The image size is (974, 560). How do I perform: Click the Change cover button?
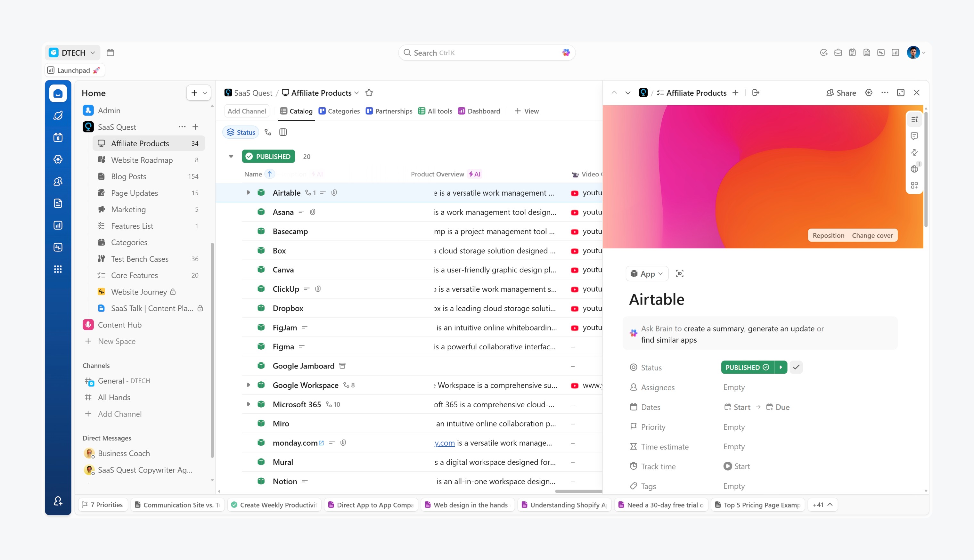tap(872, 235)
